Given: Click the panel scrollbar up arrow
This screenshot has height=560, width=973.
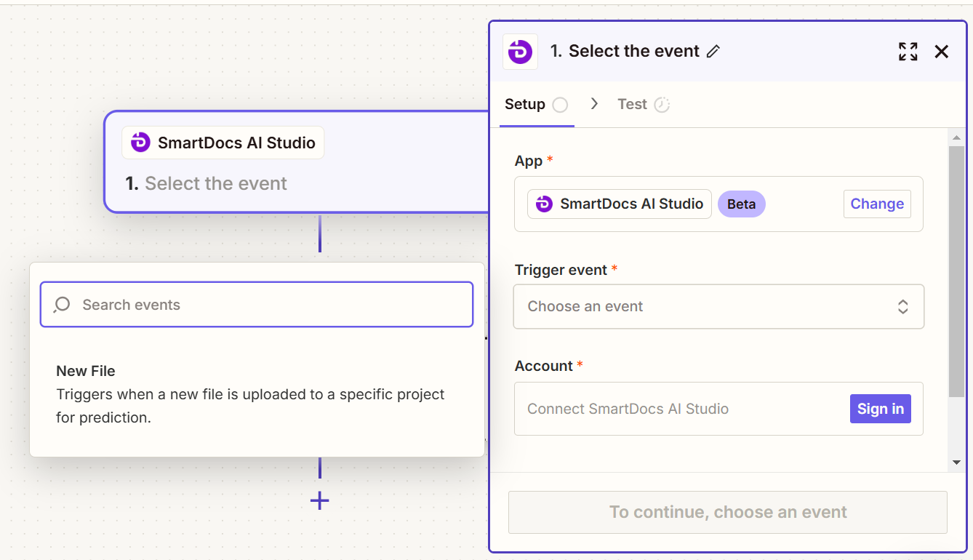Looking at the screenshot, I should (956, 137).
